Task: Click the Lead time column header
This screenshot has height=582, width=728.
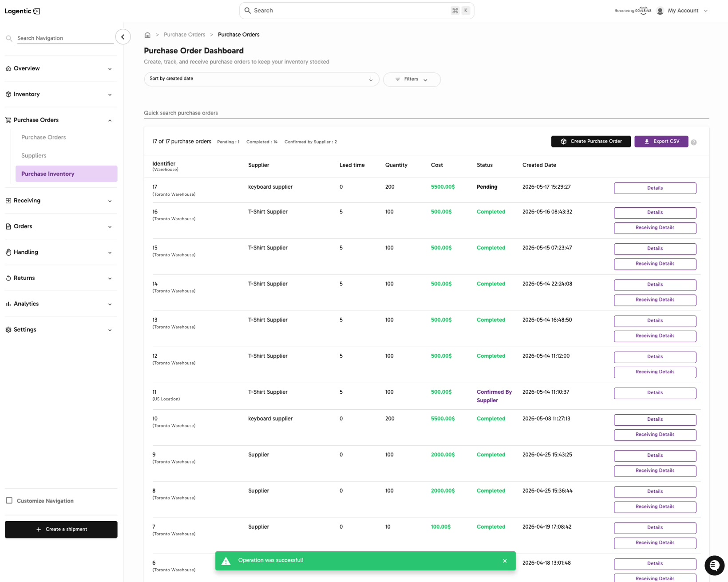Action: coord(352,165)
